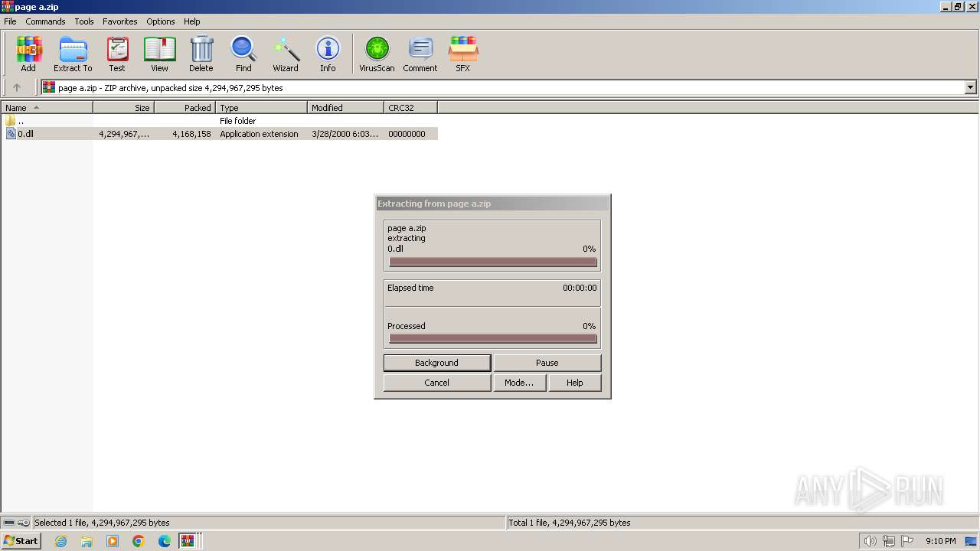
Task: Select the parent folder '..' icon
Action: coord(11,121)
